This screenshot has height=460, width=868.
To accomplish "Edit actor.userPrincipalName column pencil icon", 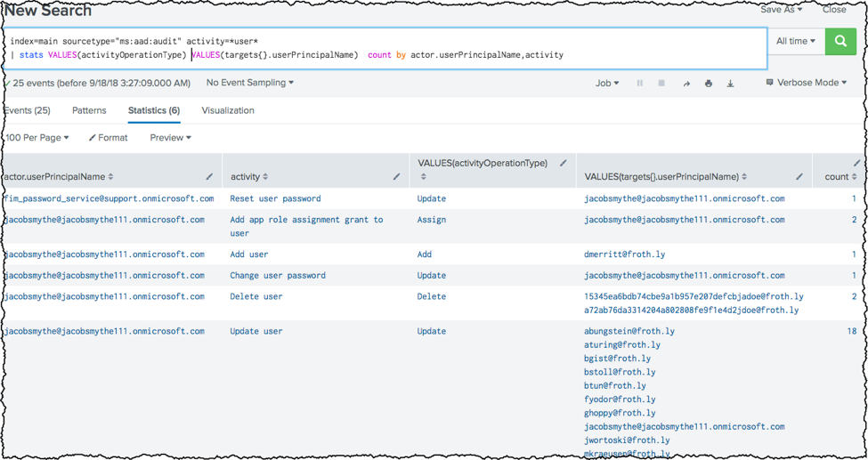I will click(209, 176).
